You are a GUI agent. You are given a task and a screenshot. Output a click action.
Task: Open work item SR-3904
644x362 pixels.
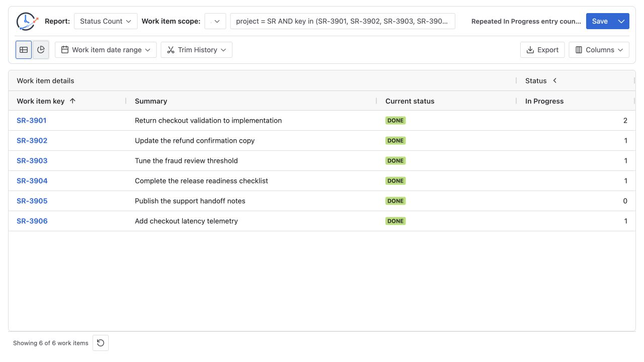tap(32, 180)
